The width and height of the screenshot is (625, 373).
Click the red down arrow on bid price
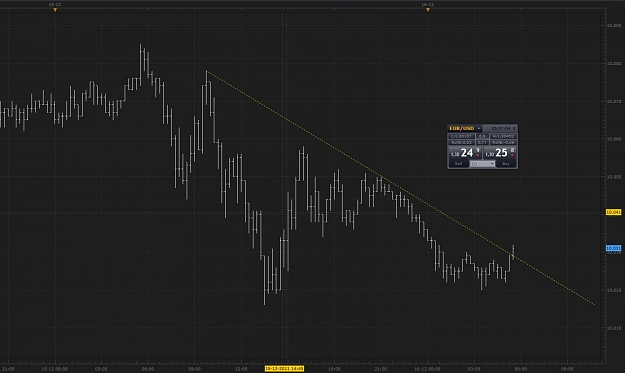(478, 155)
